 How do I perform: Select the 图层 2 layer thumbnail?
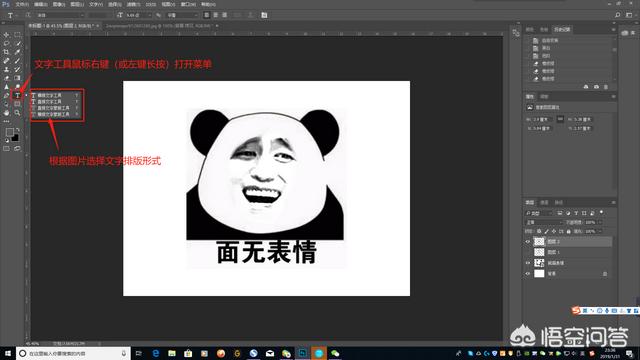pos(539,242)
